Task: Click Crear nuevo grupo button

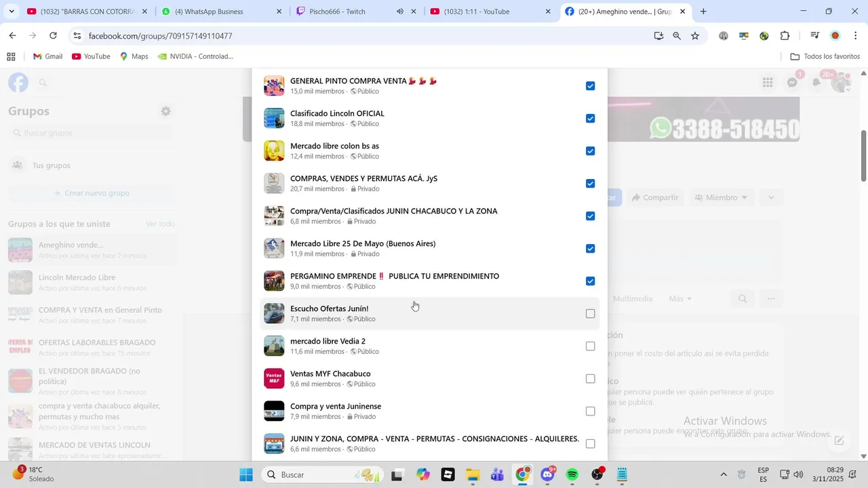Action: pos(92,193)
